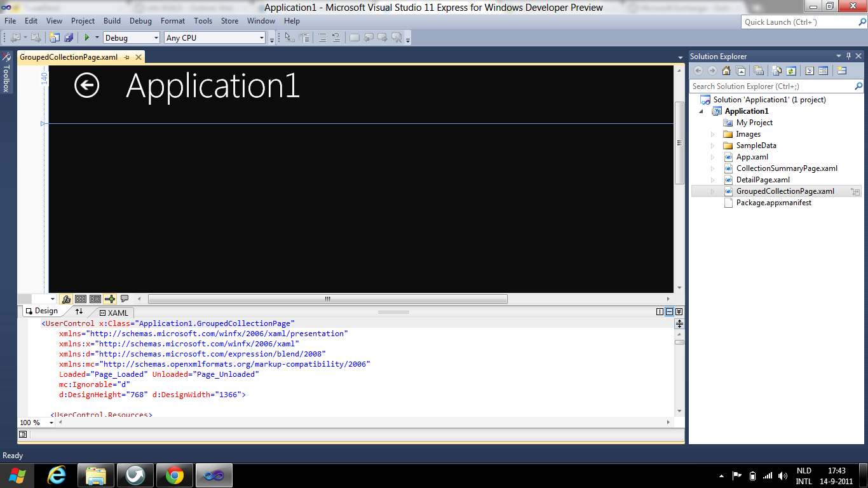This screenshot has width=868, height=488.
Task: Select GroupedCollectionPage.xaml in Solution Explorer
Action: coord(785,191)
